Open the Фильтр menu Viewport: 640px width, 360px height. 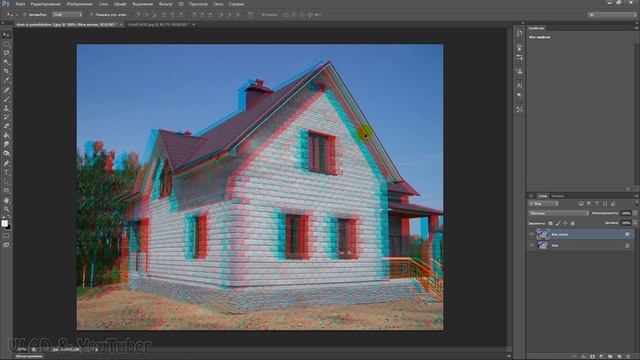[165, 4]
